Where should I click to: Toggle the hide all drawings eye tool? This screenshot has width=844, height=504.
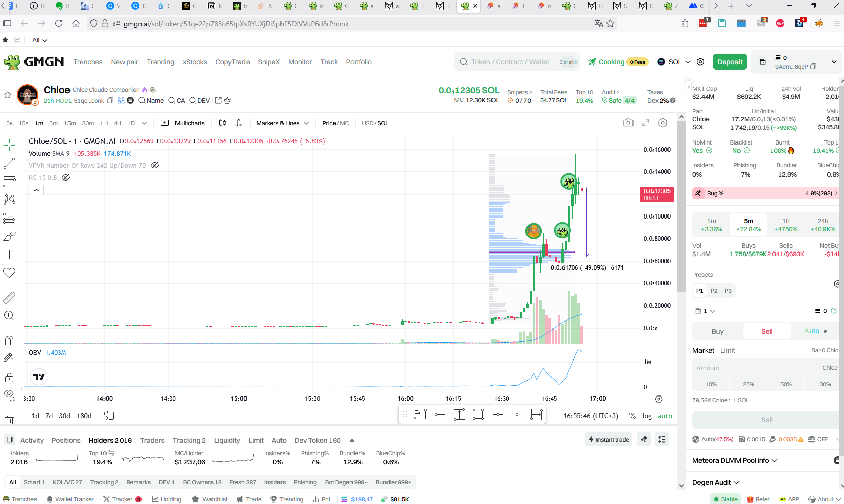9,394
